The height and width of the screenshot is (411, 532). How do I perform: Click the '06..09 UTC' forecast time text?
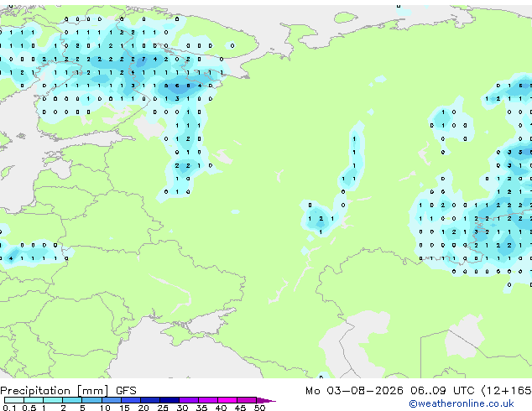[442, 391]
